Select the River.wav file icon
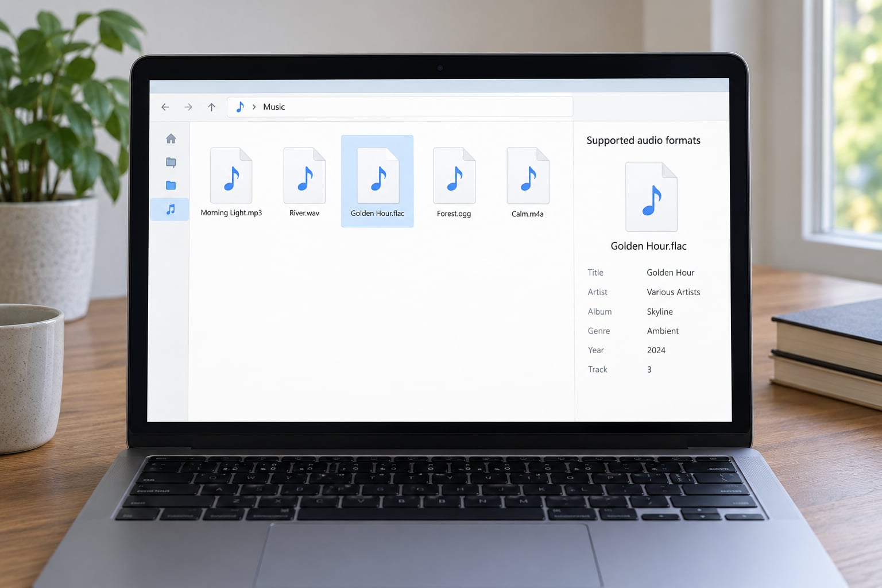The width and height of the screenshot is (882, 588). (305, 176)
